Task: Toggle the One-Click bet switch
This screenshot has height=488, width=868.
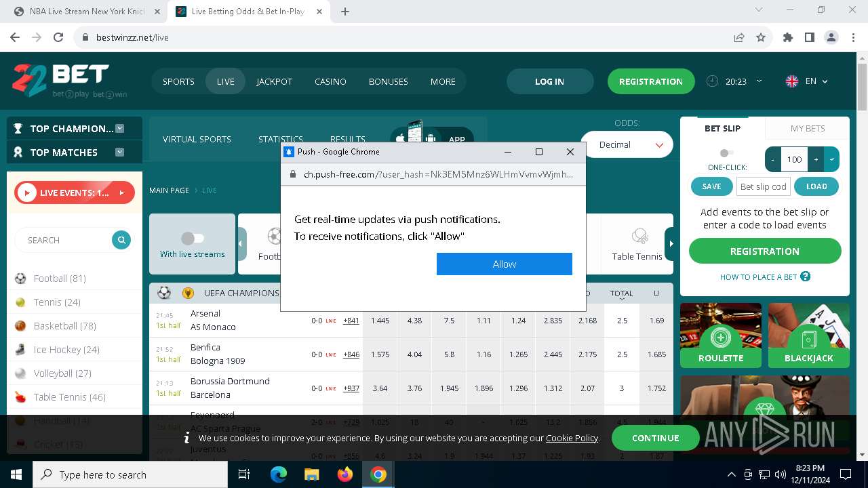Action: tap(727, 153)
